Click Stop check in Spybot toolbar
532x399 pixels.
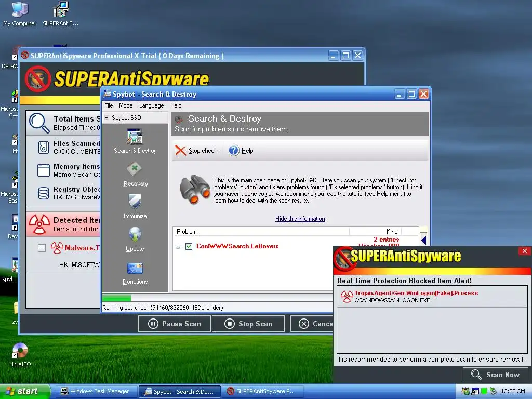tap(196, 151)
